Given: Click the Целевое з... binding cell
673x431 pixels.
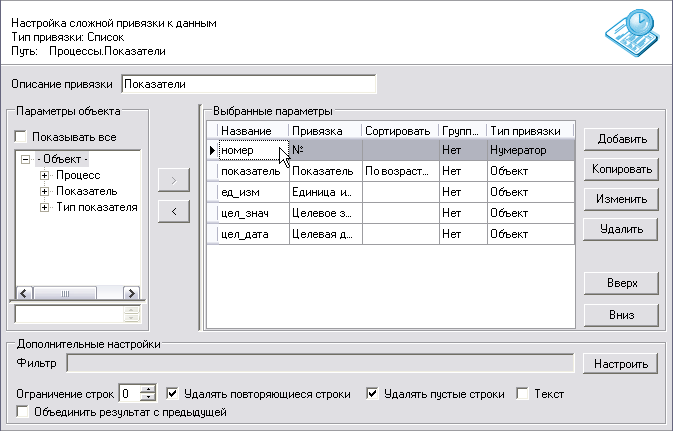Looking at the screenshot, I should point(326,213).
